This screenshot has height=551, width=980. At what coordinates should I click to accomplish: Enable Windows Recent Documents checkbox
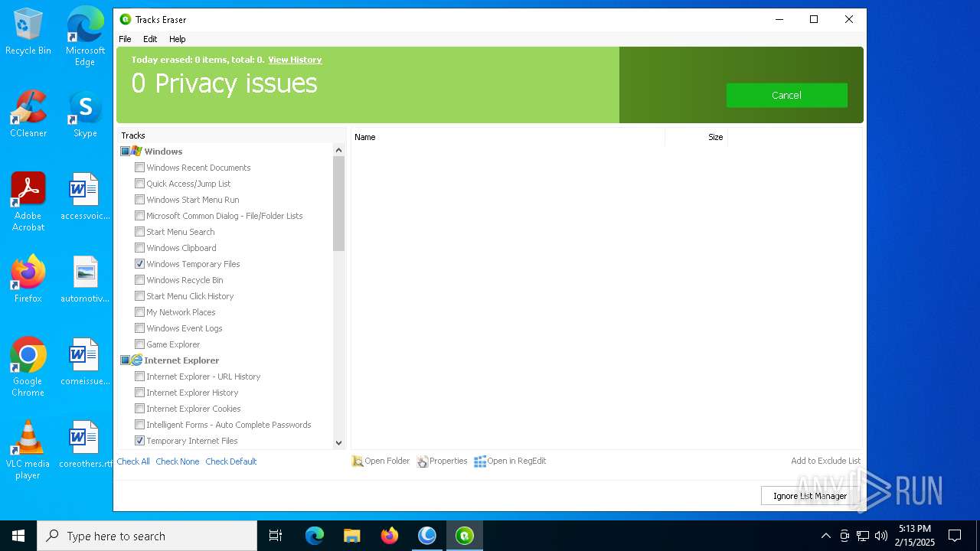pyautogui.click(x=139, y=168)
